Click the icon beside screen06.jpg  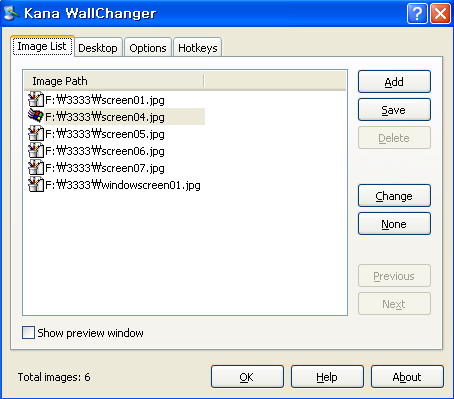[36, 151]
